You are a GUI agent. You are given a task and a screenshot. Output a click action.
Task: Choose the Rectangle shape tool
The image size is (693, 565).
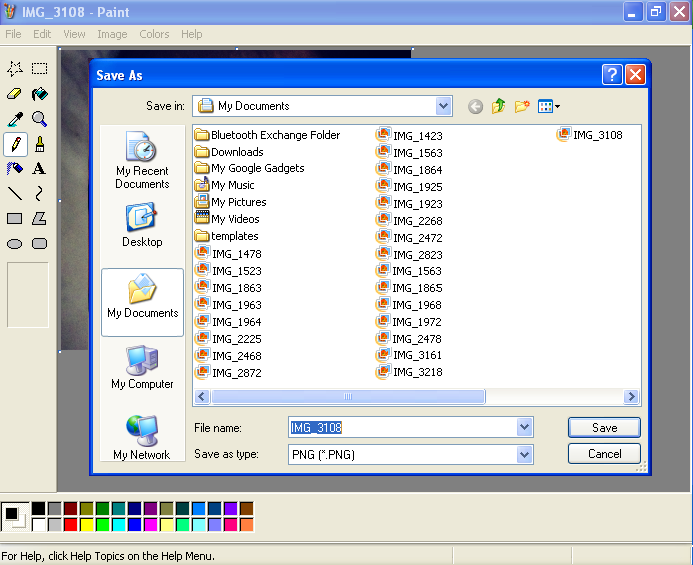(x=15, y=218)
